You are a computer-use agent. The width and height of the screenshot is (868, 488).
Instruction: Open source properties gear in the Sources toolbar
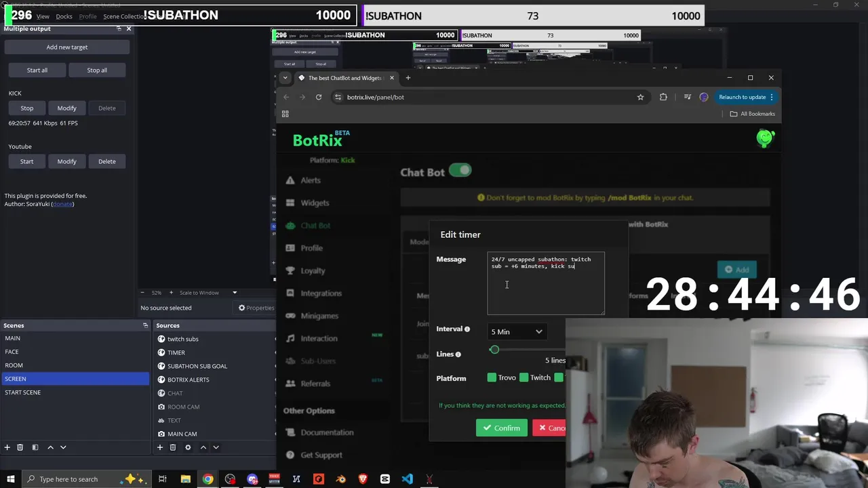point(188,447)
